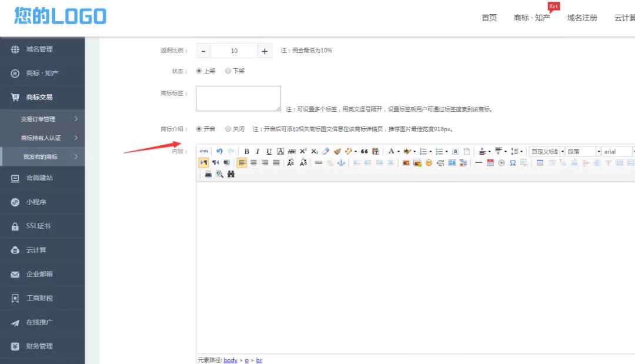Screen dimensions: 635x364
Task: Click the 商标标签 text area
Action: coord(238,98)
